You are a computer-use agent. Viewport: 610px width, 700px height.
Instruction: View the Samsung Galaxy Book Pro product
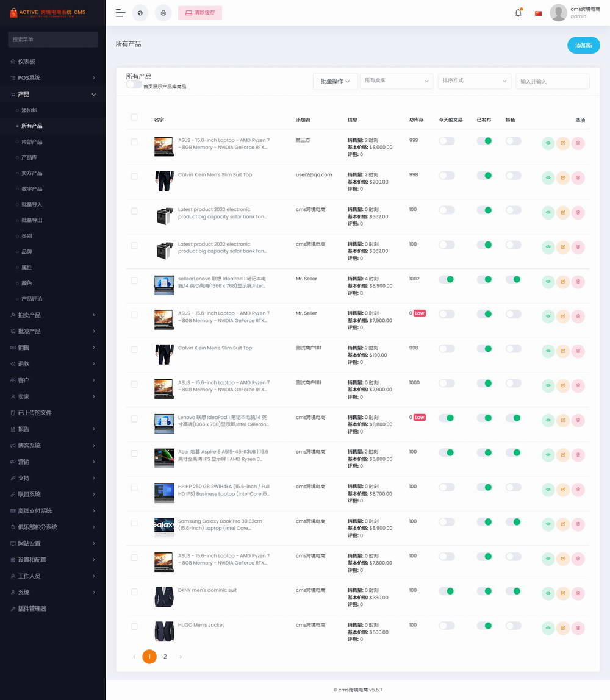[x=548, y=524]
